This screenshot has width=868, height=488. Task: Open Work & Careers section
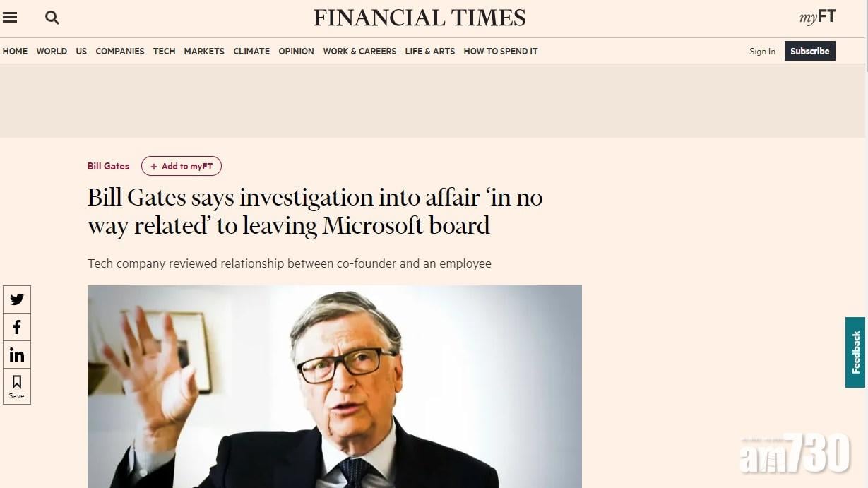tap(359, 52)
